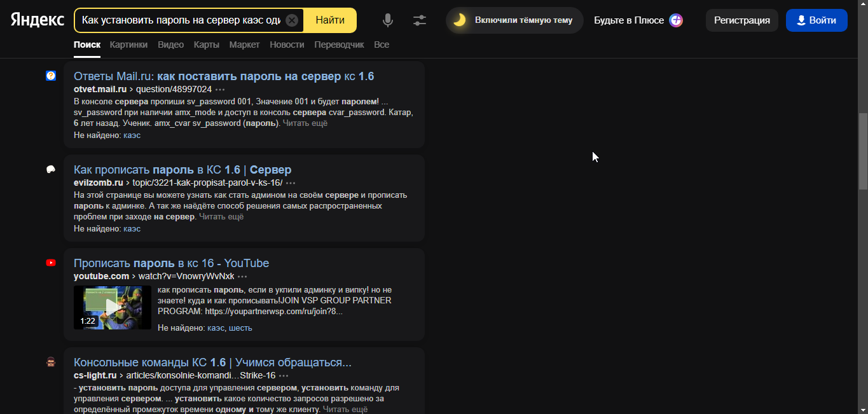Click 'шесть' not-found link under YouTube result
The width and height of the screenshot is (868, 414).
[x=240, y=328]
